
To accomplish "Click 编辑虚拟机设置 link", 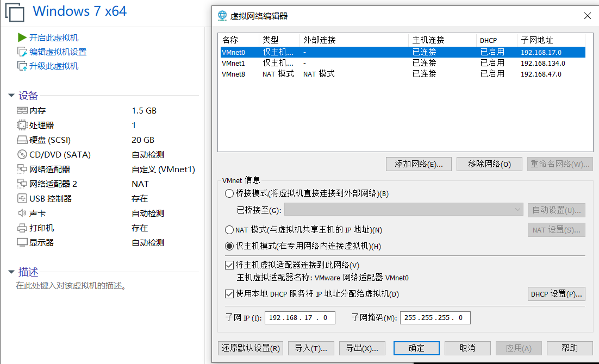I will (58, 52).
